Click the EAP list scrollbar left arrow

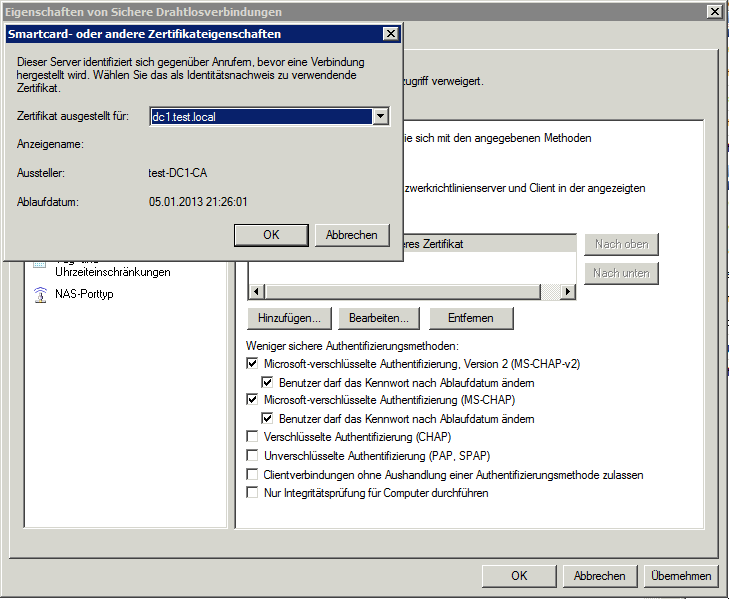pyautogui.click(x=256, y=291)
